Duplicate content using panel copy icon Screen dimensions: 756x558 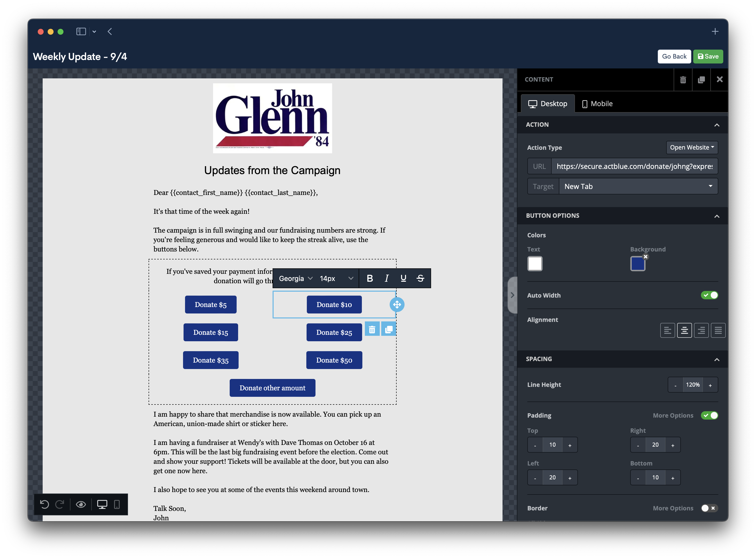[701, 80]
